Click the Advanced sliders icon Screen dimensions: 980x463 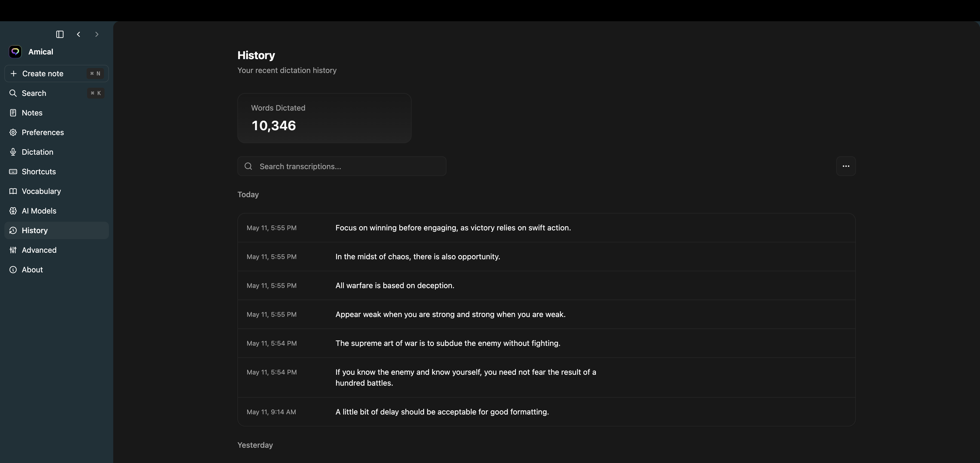13,250
